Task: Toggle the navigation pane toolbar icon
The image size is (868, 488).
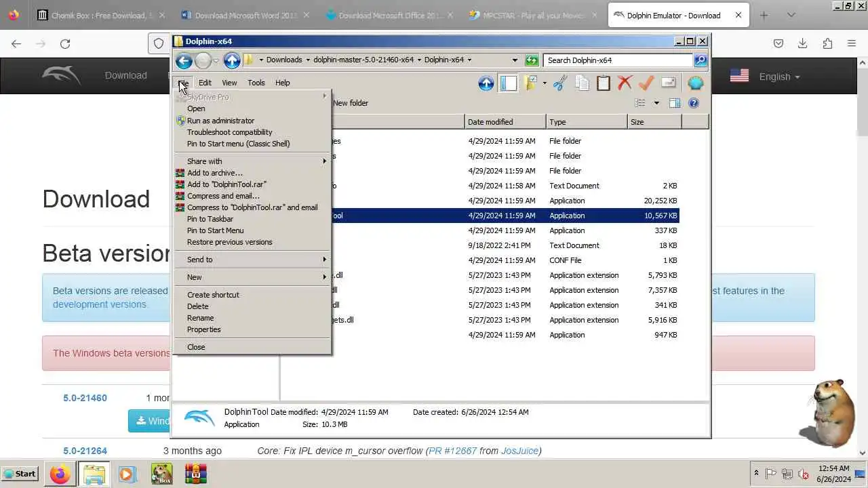Action: click(509, 83)
